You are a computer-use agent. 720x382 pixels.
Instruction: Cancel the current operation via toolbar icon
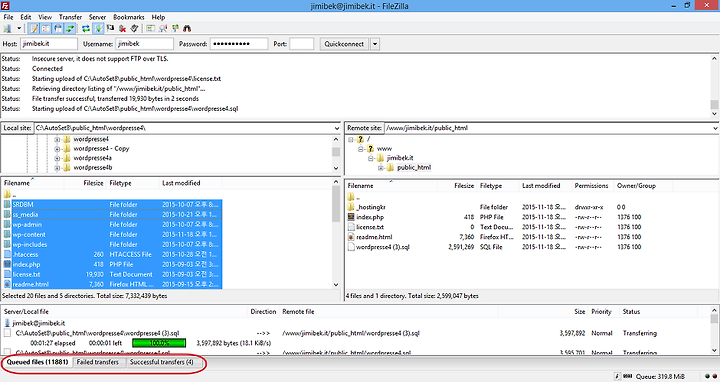pos(110,28)
